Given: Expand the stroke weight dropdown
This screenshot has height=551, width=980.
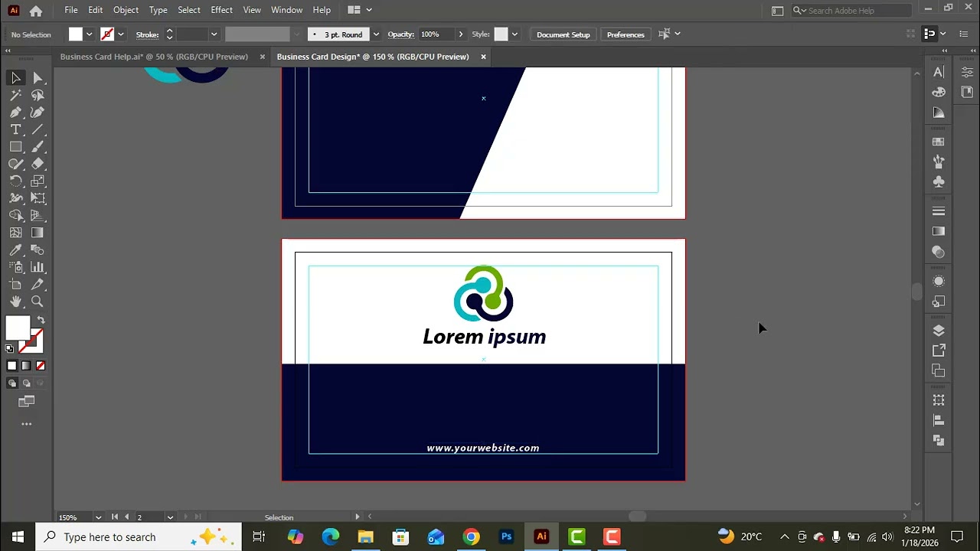Looking at the screenshot, I should 214,34.
